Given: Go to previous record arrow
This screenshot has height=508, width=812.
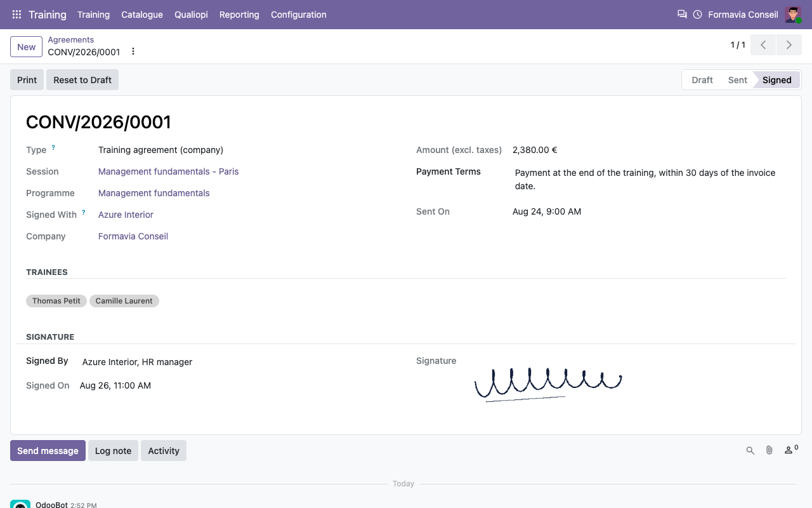Looking at the screenshot, I should (763, 45).
